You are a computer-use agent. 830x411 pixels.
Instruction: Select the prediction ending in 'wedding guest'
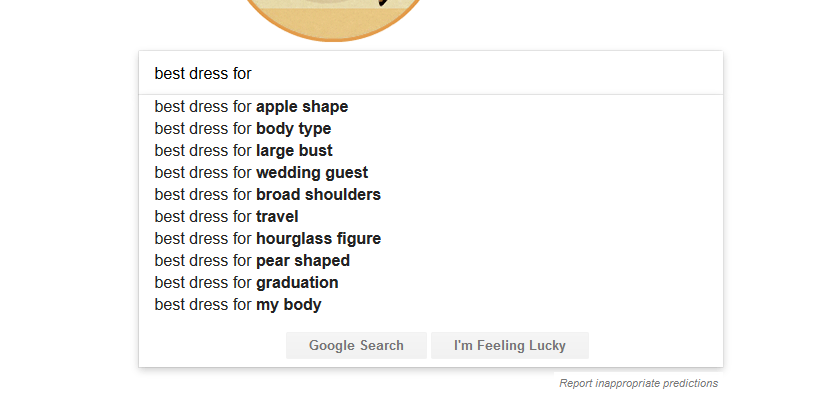[261, 173]
